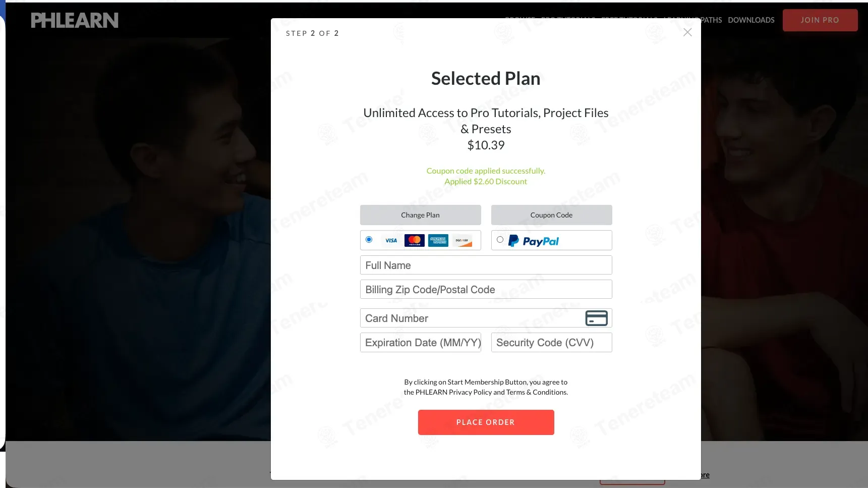868x488 pixels.
Task: Click the PayPal logo
Action: click(534, 241)
